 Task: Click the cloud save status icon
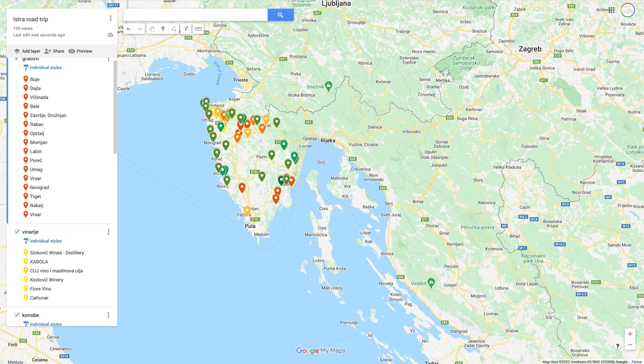click(110, 35)
